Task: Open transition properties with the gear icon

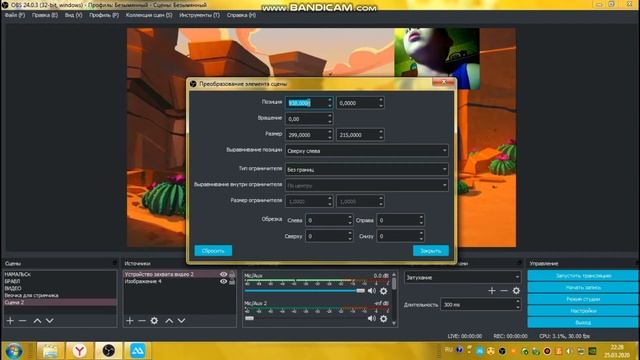Action: tap(516, 291)
